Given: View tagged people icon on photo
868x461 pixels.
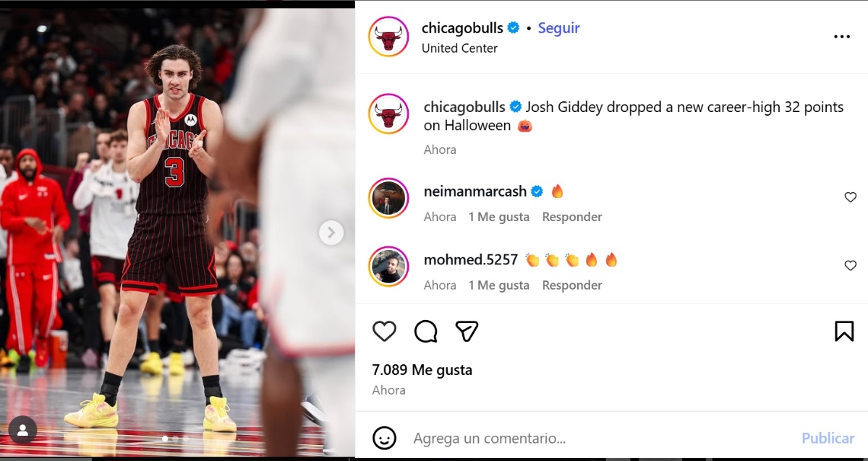Looking at the screenshot, I should 22,430.
